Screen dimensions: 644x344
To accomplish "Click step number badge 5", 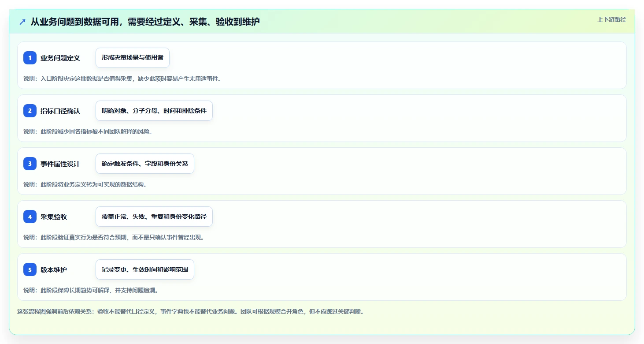I will 30,269.
